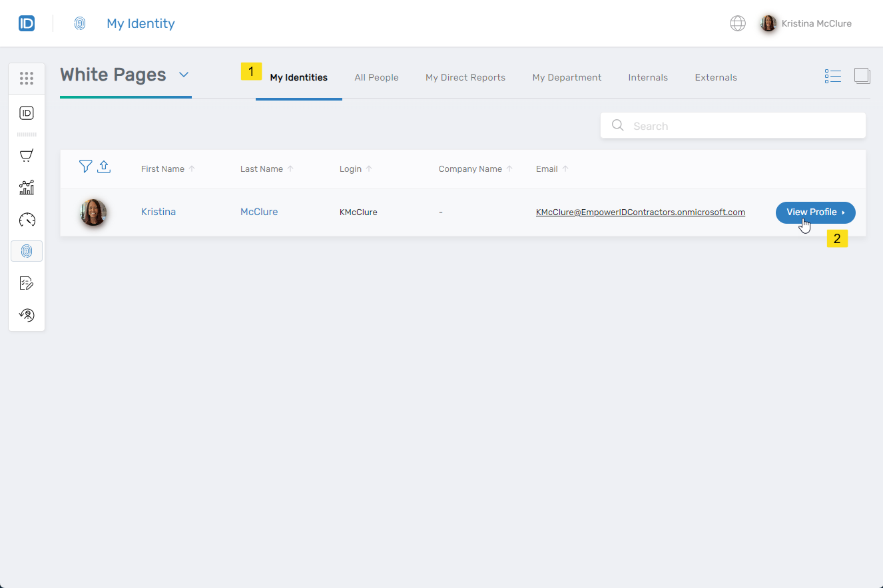Open the checklist tasks sidebar icon
883x588 pixels.
pyautogui.click(x=27, y=284)
